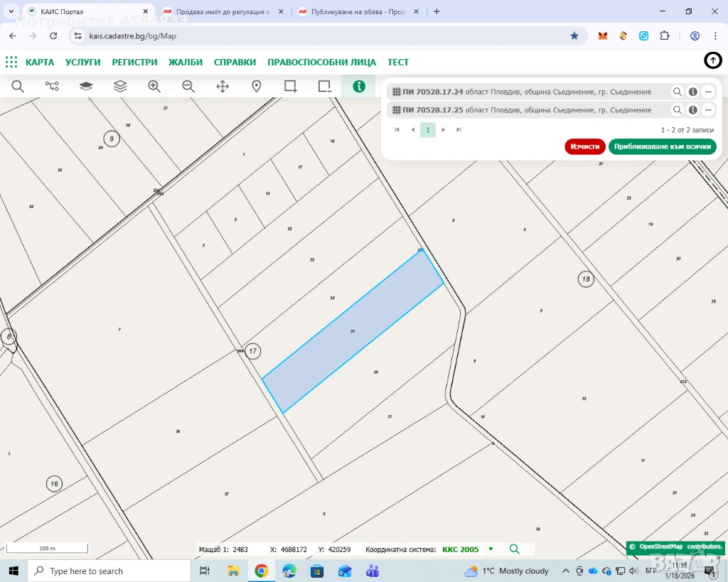Open the СПРАВКИ menu
Screen dimensions: 728x582
[235, 63]
